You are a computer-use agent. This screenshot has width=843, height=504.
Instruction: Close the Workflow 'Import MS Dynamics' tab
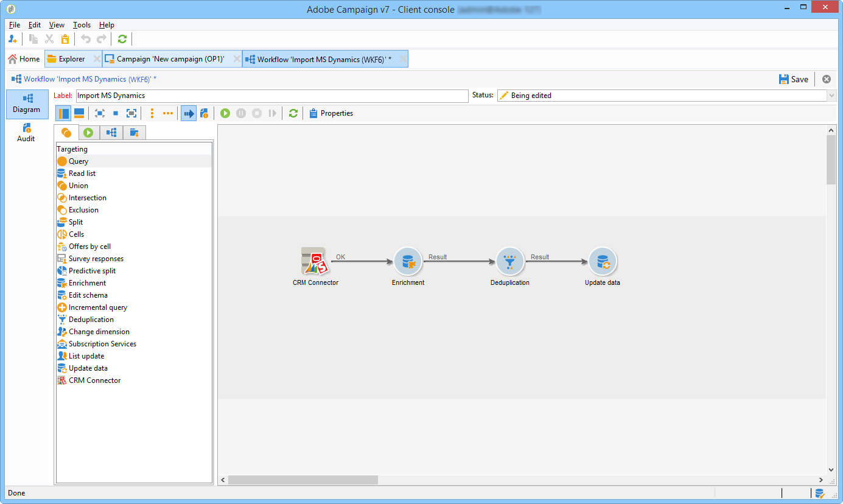click(402, 59)
